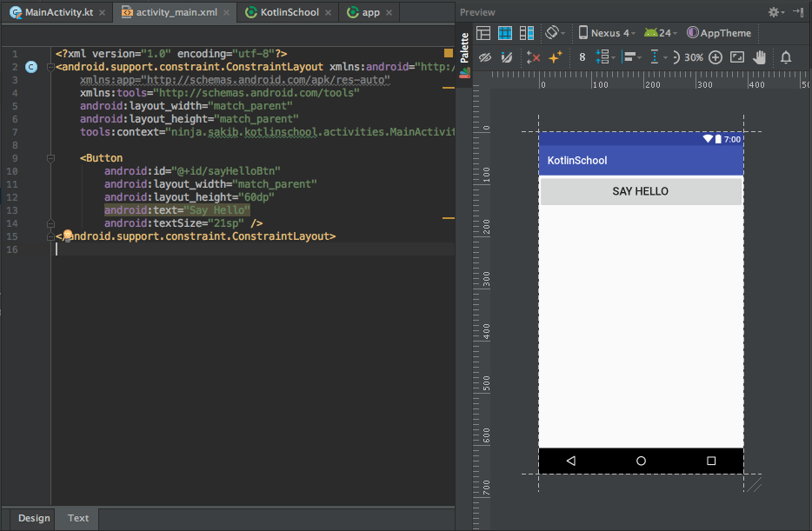Open the Align dropdown in layout toolbar
812x531 pixels.
[631, 57]
